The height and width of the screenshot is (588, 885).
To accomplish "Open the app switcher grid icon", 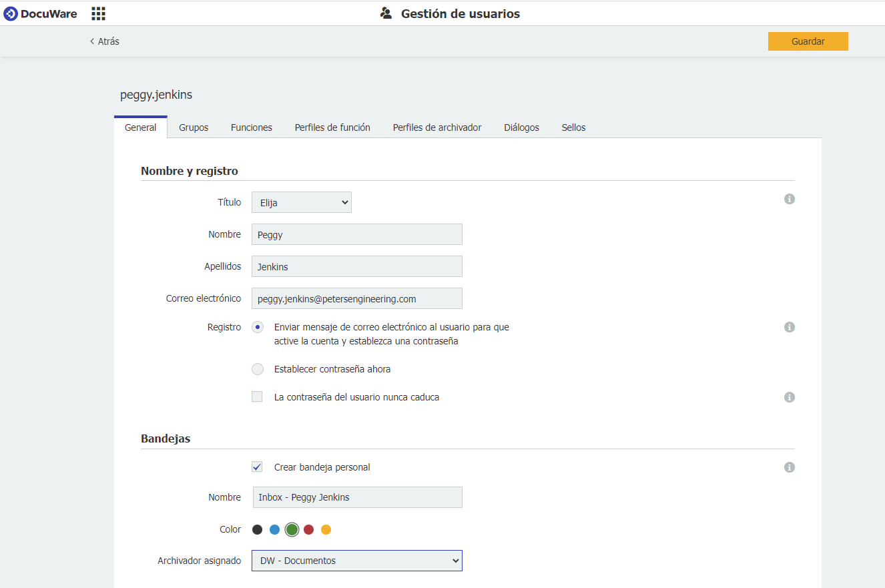I will [98, 13].
